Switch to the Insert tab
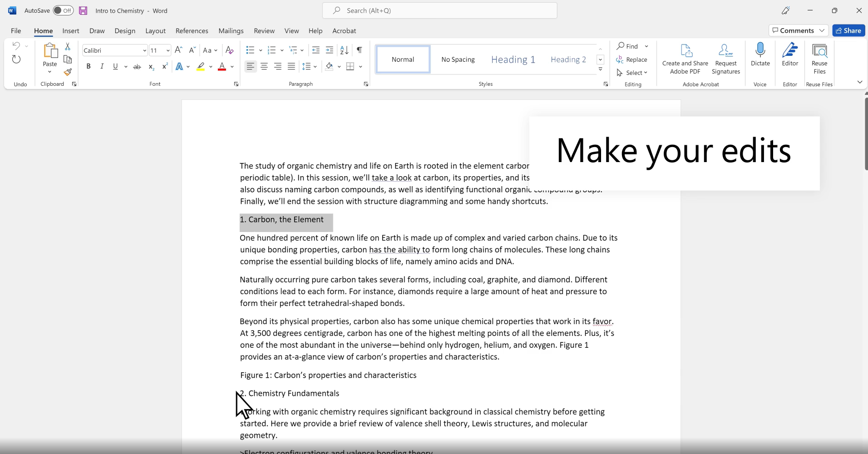This screenshot has height=454, width=868. [71, 31]
